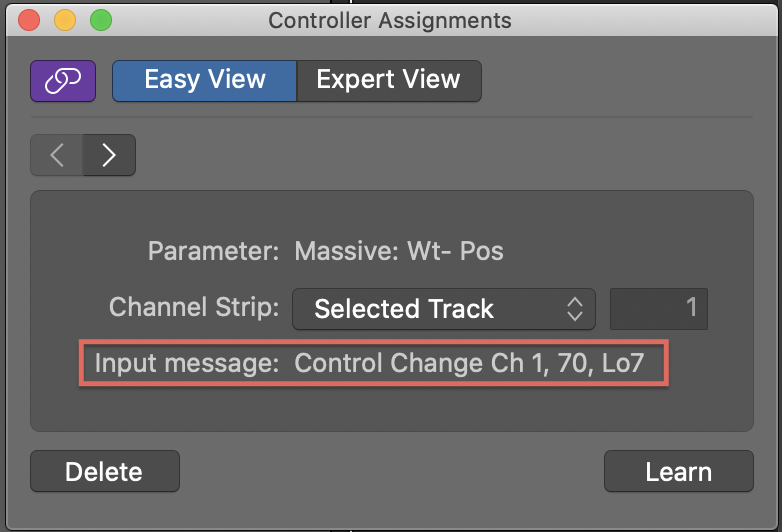Select the Massive: Wt- Pos parameter value
782x532 pixels.
click(399, 251)
